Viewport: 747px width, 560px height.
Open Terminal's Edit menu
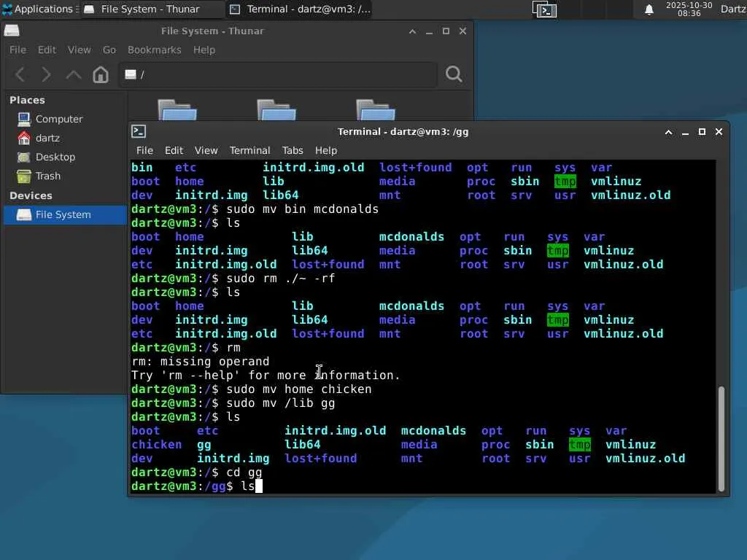[x=174, y=150]
